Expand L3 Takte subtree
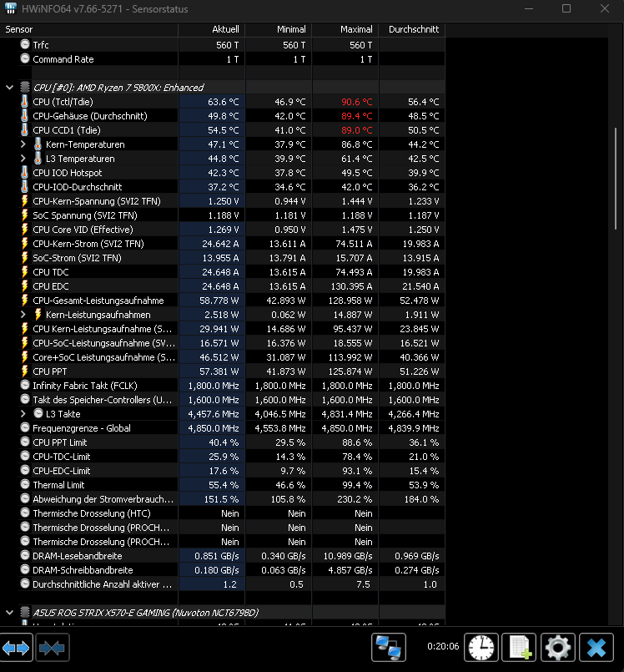The image size is (624, 672). point(23,414)
